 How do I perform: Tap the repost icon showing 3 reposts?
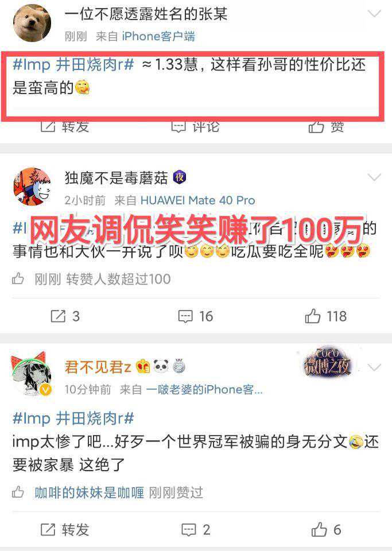point(65,316)
